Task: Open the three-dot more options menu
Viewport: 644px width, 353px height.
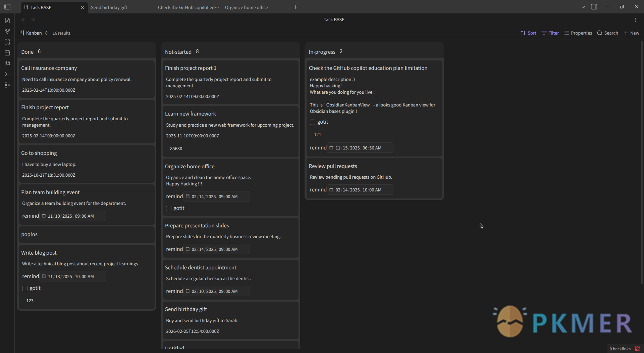Action: coord(635,20)
